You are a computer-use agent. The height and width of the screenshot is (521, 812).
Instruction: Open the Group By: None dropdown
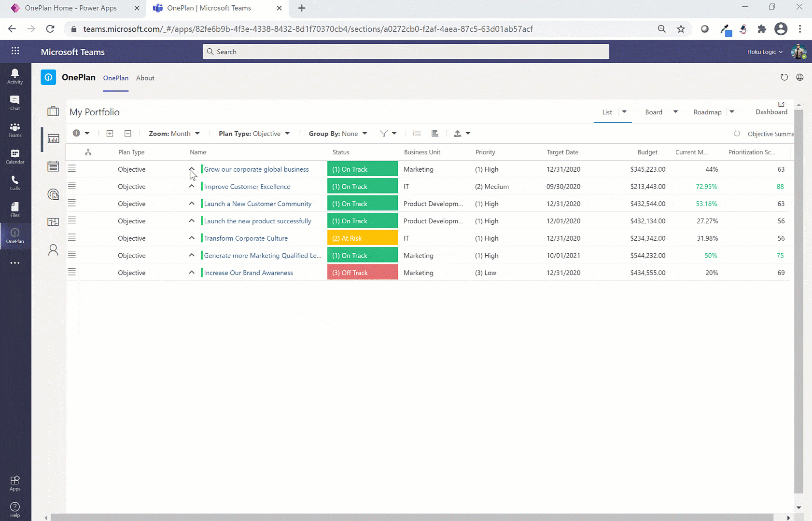click(x=337, y=134)
